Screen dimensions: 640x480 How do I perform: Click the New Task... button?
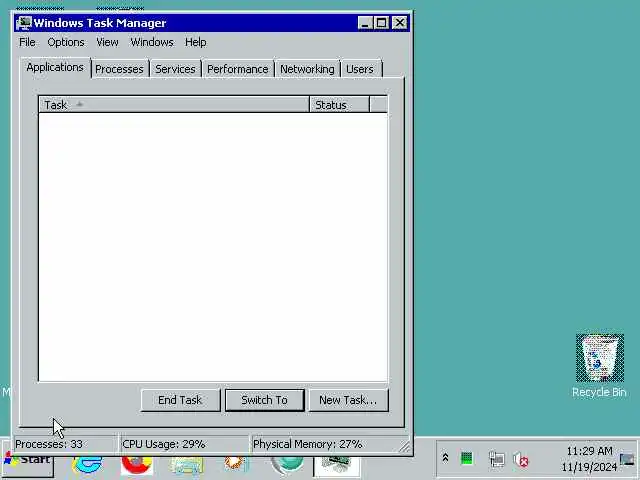pyautogui.click(x=348, y=400)
